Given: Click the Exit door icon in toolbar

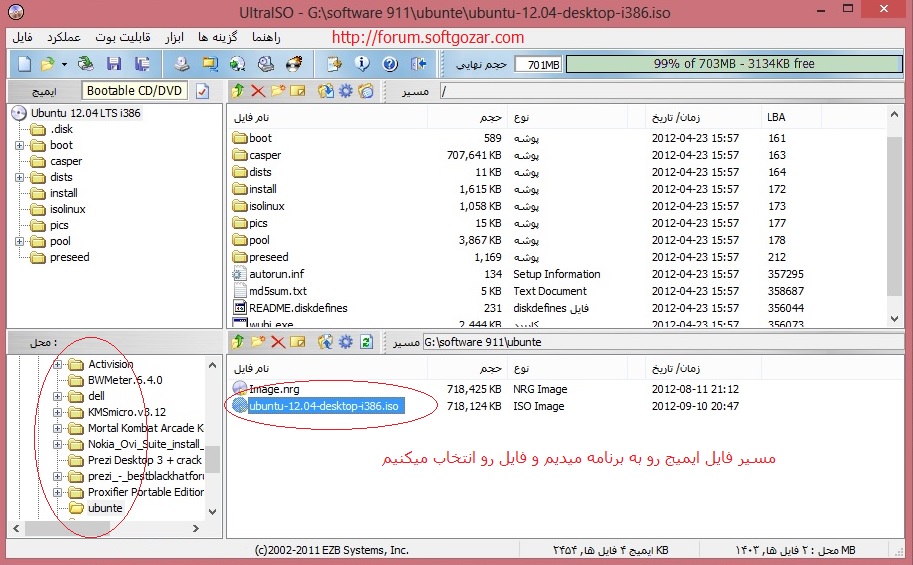Looking at the screenshot, I should tap(418, 63).
